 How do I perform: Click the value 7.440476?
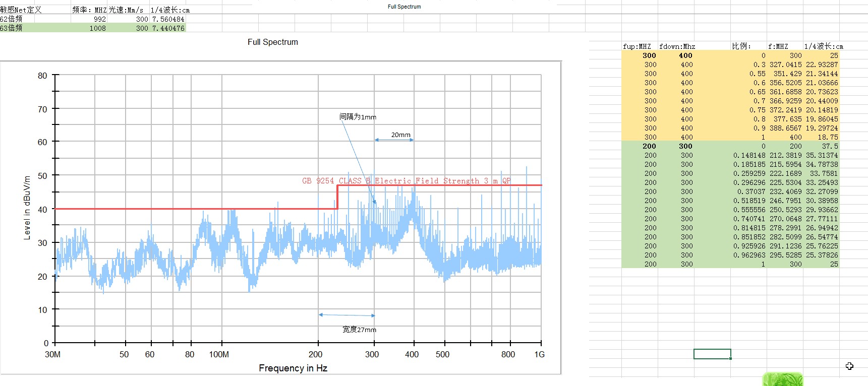[168, 28]
